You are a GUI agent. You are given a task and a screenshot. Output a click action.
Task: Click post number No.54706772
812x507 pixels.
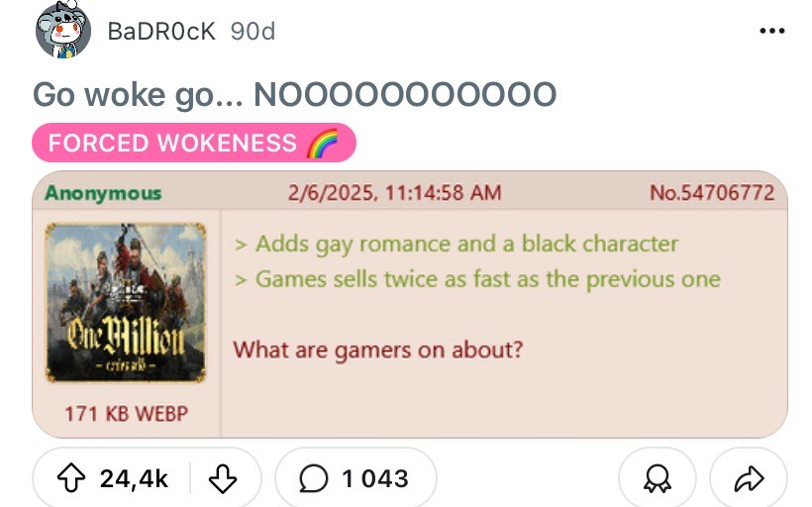[712, 193]
